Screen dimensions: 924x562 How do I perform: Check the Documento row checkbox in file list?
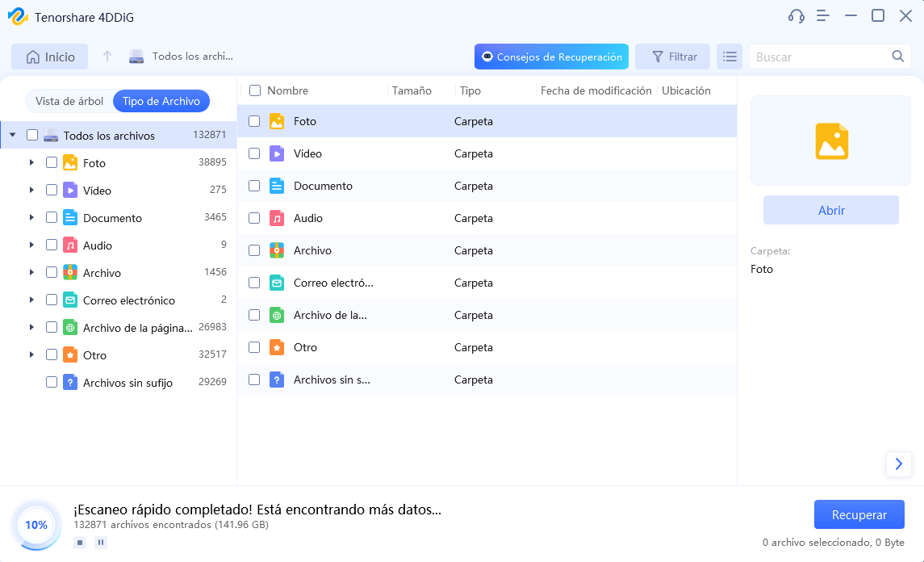(254, 186)
